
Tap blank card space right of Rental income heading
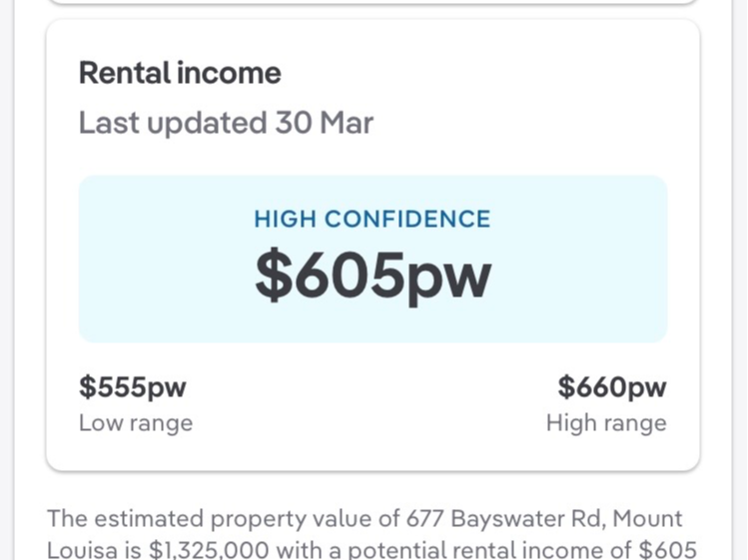499,73
